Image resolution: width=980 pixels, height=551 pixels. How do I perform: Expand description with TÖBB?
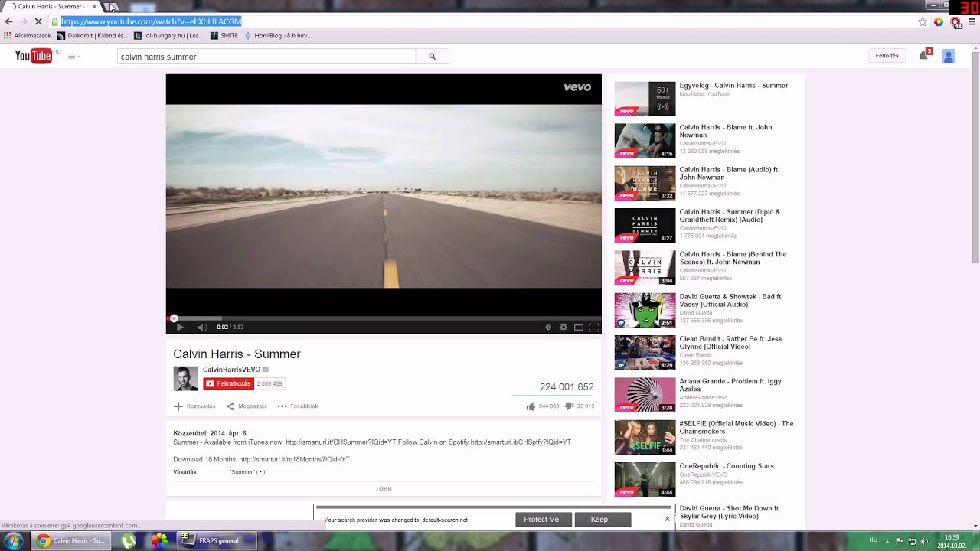[384, 488]
